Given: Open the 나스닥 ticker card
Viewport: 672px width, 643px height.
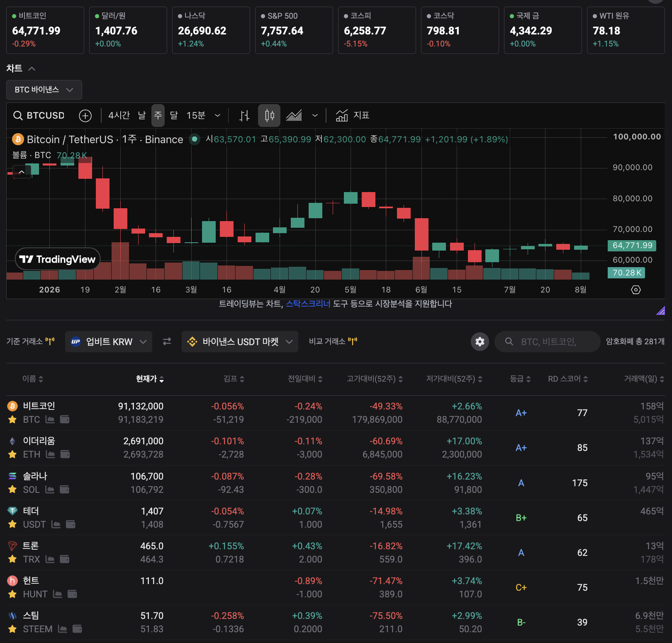Looking at the screenshot, I should pyautogui.click(x=211, y=30).
